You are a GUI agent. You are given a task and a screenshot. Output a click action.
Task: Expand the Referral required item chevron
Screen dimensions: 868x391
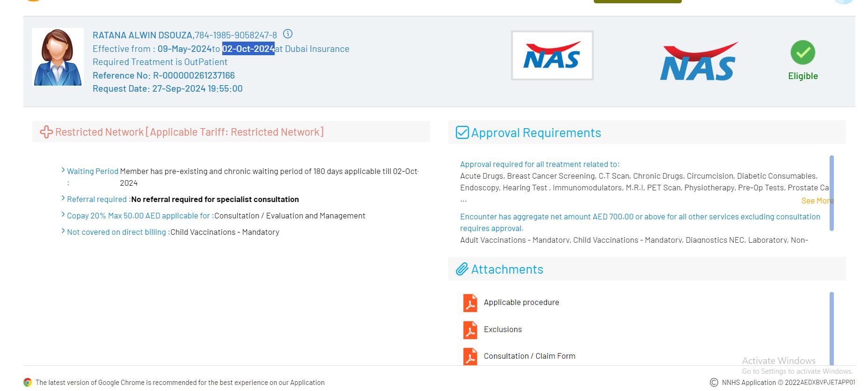tap(63, 198)
